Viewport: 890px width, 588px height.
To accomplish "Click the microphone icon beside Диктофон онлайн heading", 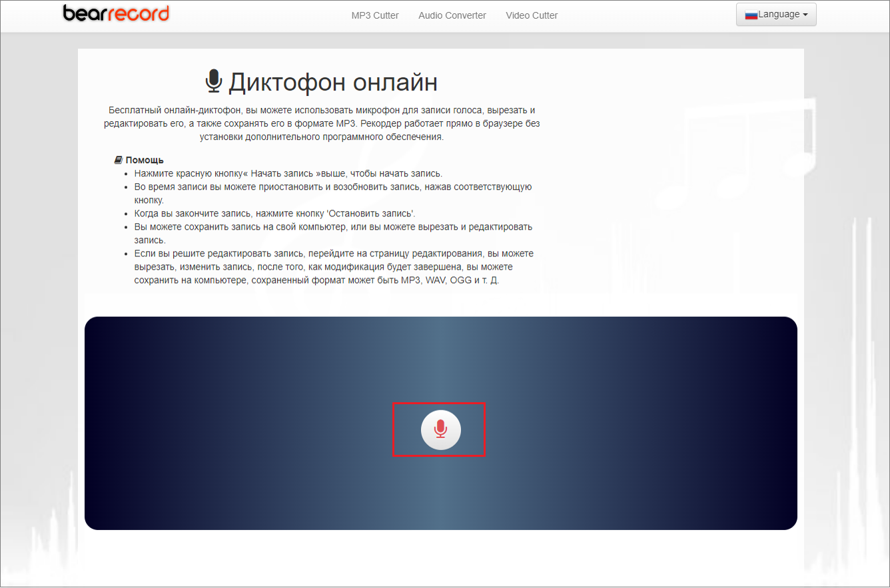I will [213, 81].
